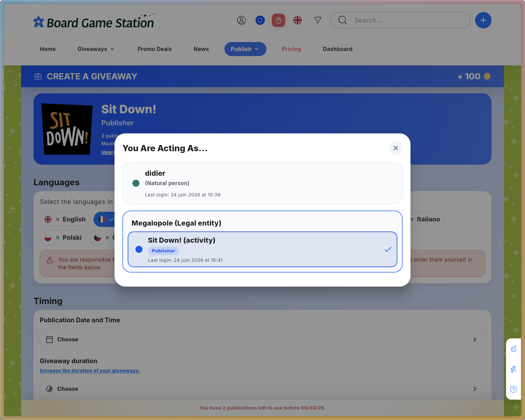Expand the Giveaways menu dropdown
The image size is (525, 420).
click(x=96, y=49)
